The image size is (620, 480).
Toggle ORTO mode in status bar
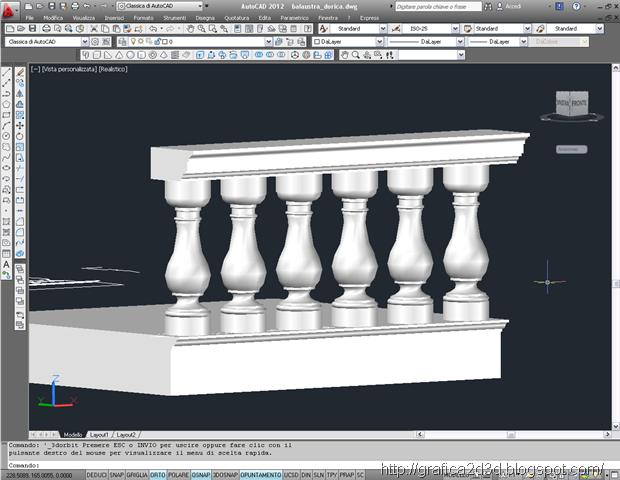pyautogui.click(x=158, y=475)
